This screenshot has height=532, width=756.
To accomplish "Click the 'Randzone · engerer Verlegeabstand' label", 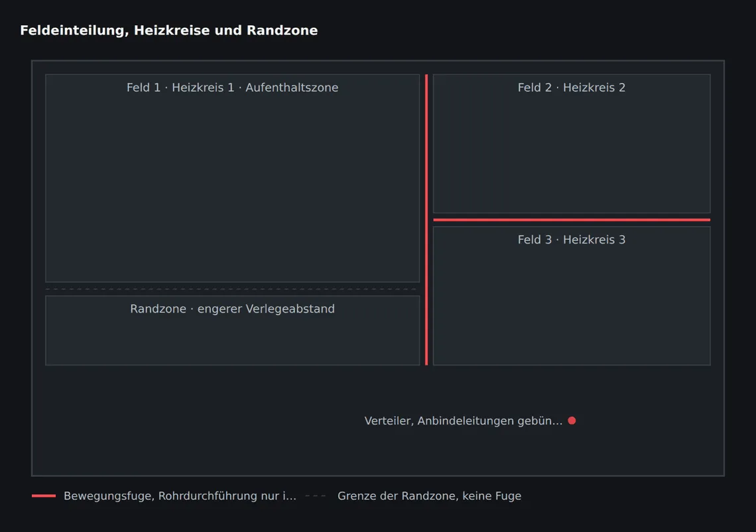I will click(232, 308).
